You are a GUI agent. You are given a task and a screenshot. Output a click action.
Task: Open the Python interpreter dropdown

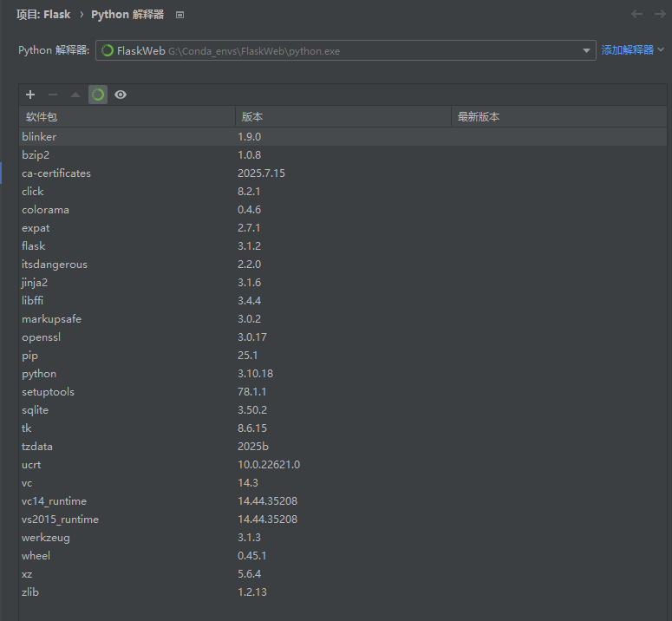pos(586,50)
